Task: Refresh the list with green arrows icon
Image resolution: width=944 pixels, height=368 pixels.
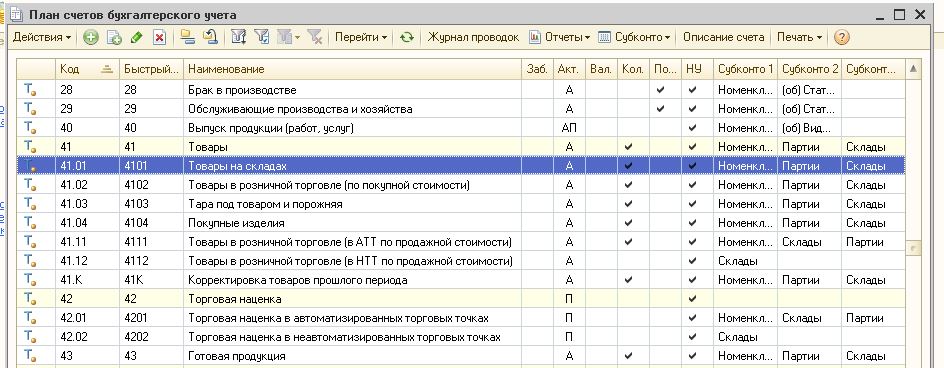Action: (x=407, y=37)
